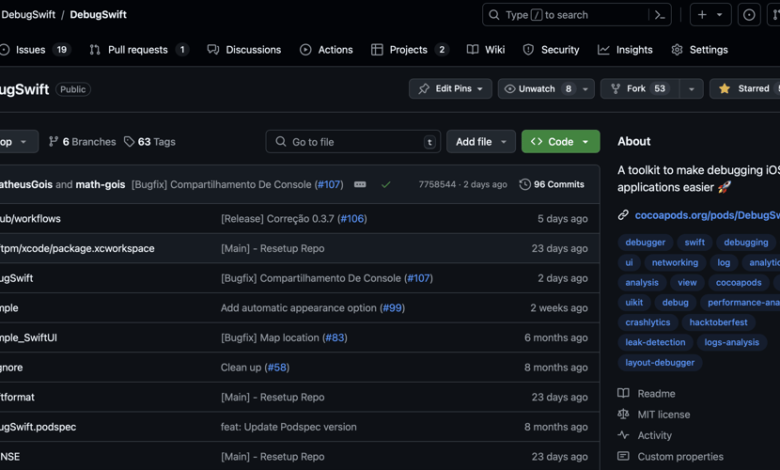Open the Projects tab

pyautogui.click(x=409, y=50)
